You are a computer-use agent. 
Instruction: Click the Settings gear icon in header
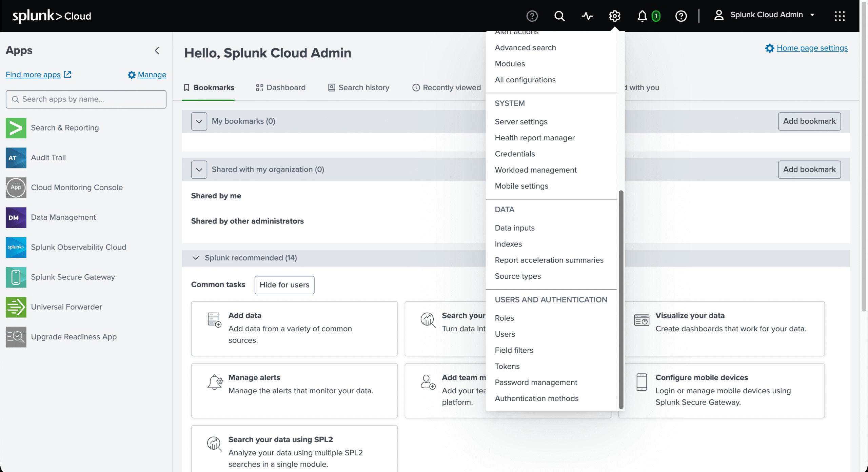[615, 16]
